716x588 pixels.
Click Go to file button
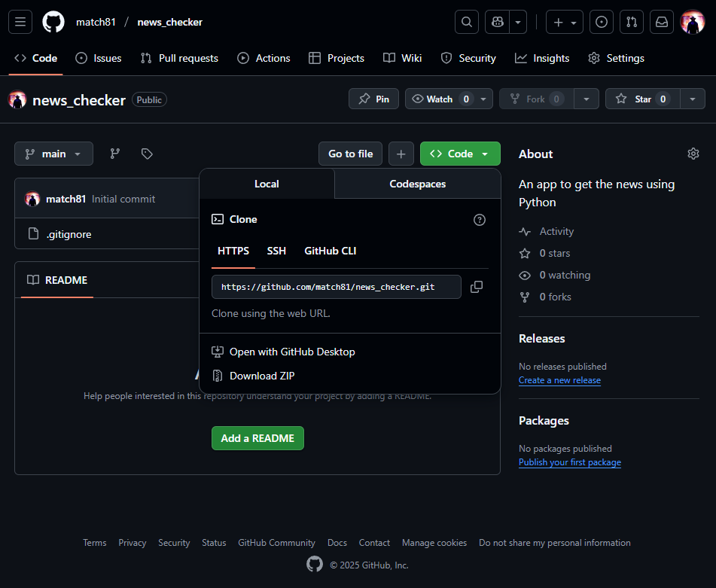point(350,154)
